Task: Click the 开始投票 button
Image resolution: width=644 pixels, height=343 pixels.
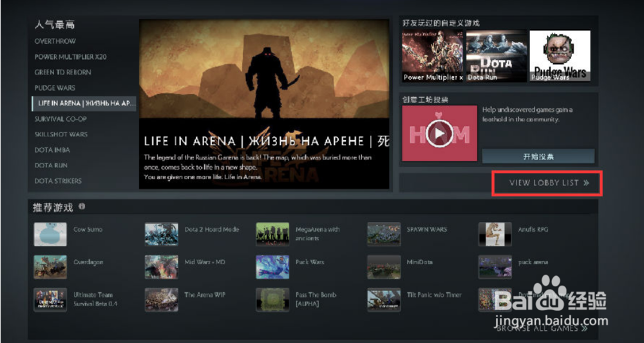Action: click(x=538, y=156)
